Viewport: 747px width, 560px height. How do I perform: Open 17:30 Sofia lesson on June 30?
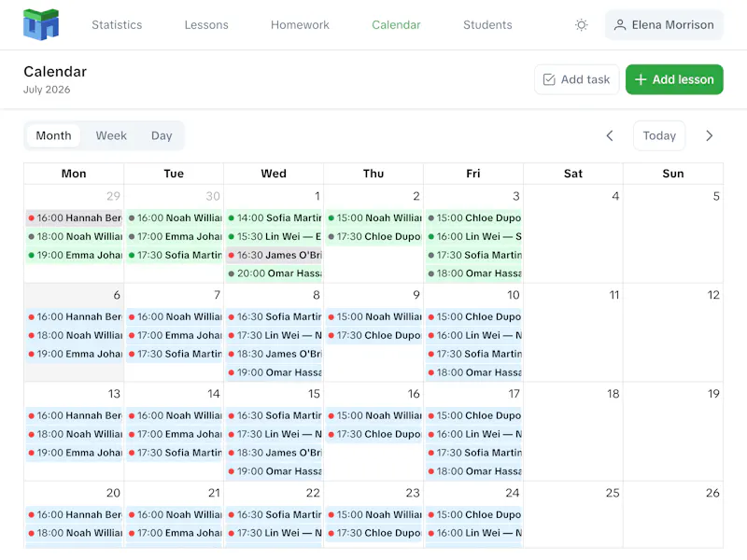(x=175, y=255)
